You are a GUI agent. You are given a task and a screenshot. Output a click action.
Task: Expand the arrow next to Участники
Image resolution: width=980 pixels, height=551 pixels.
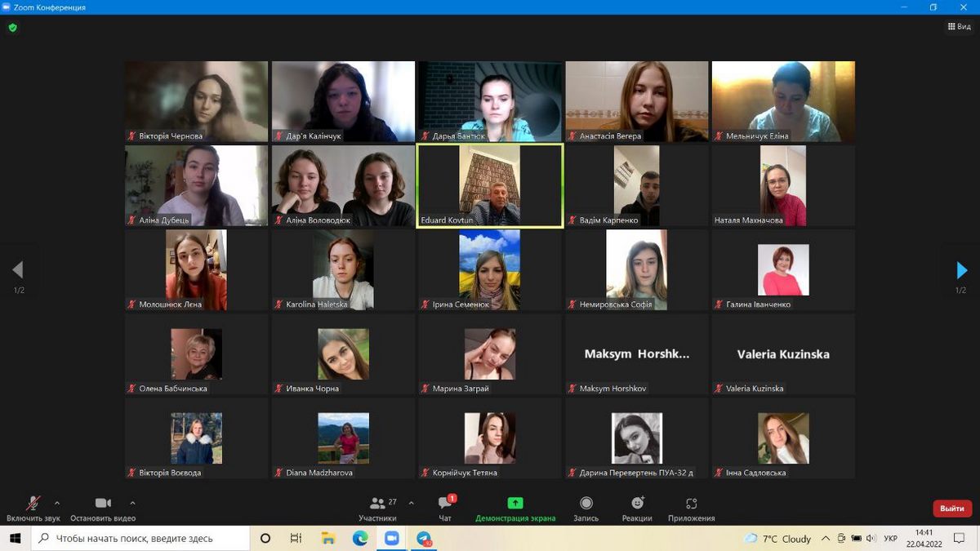pyautogui.click(x=411, y=503)
